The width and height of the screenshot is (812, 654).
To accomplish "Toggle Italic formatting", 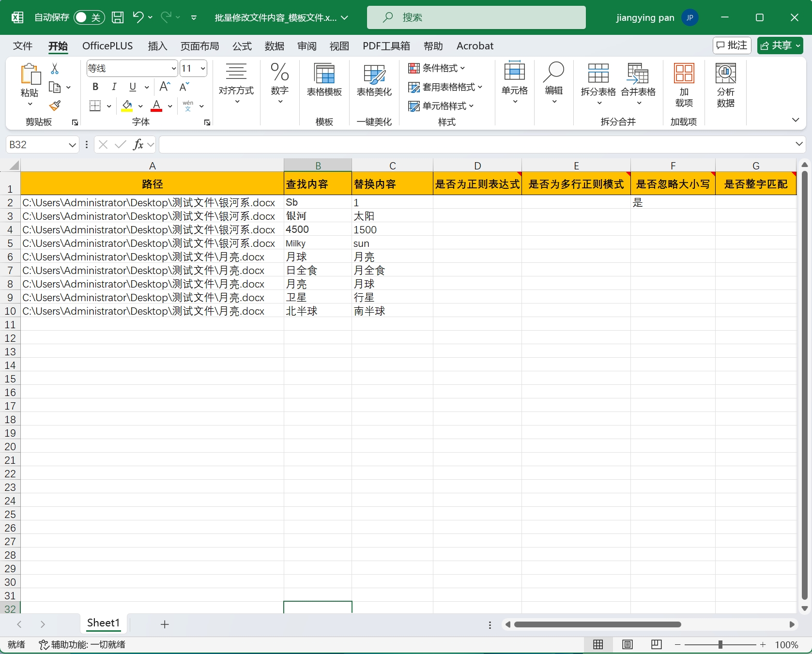I will point(114,87).
